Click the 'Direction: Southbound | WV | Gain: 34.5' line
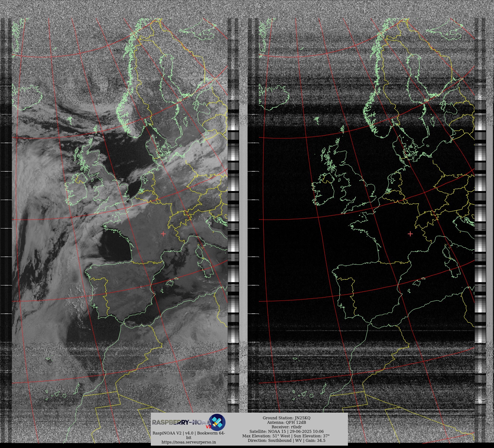The image size is (494, 448). point(286,440)
